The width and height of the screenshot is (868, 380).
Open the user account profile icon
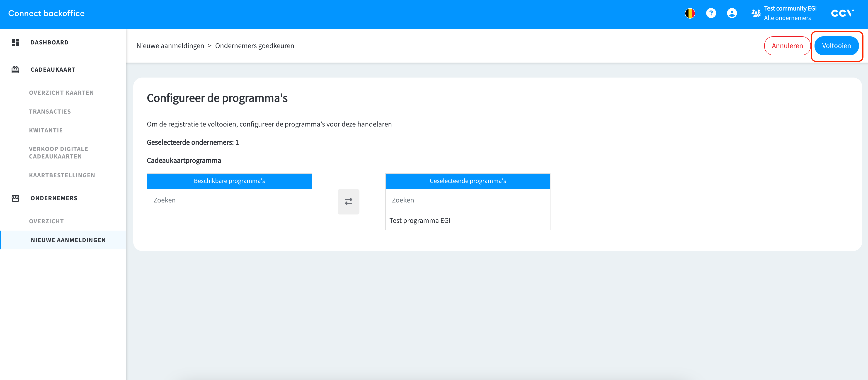(x=732, y=13)
